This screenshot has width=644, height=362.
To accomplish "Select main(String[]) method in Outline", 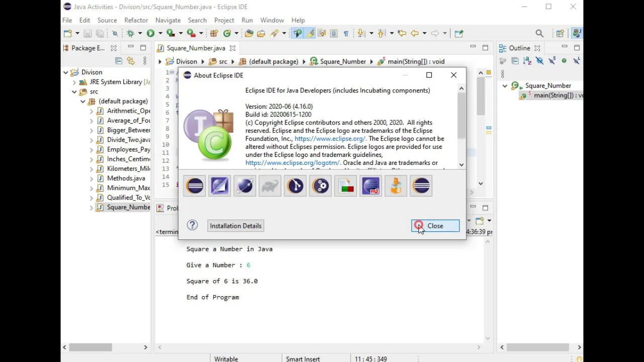I will pyautogui.click(x=552, y=96).
